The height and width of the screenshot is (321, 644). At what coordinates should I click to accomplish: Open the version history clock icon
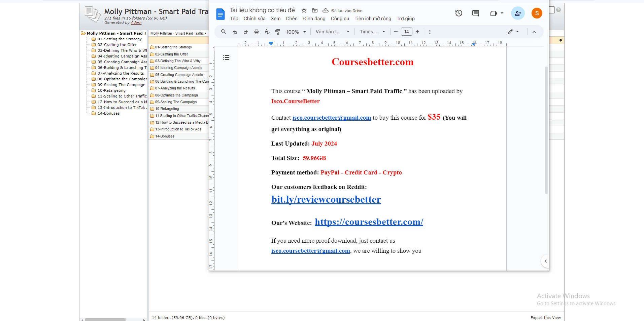[459, 13]
